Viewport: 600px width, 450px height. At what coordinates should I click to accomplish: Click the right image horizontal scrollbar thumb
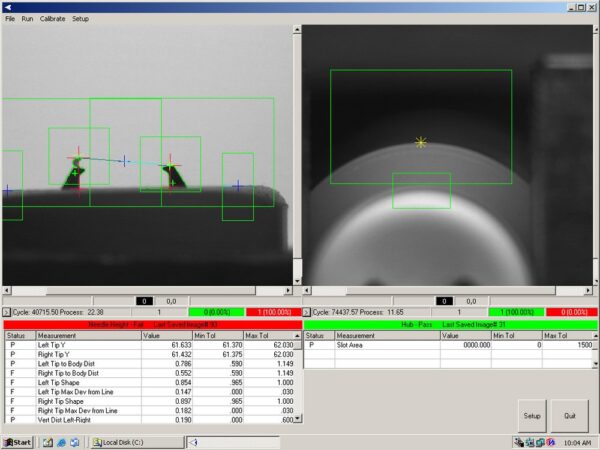point(451,290)
